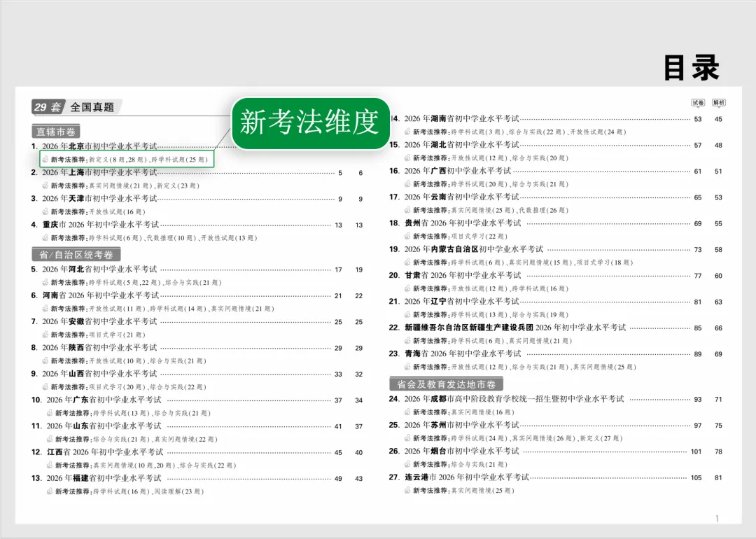Image resolution: width=756 pixels, height=539 pixels.
Task: Click the page number 1 at page bottom
Action: pyautogui.click(x=717, y=519)
